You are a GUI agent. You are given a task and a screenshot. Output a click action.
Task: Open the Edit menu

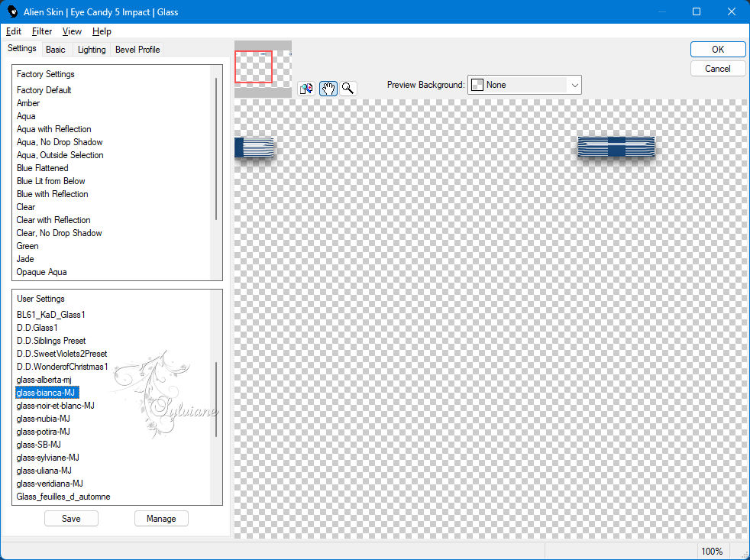point(14,31)
